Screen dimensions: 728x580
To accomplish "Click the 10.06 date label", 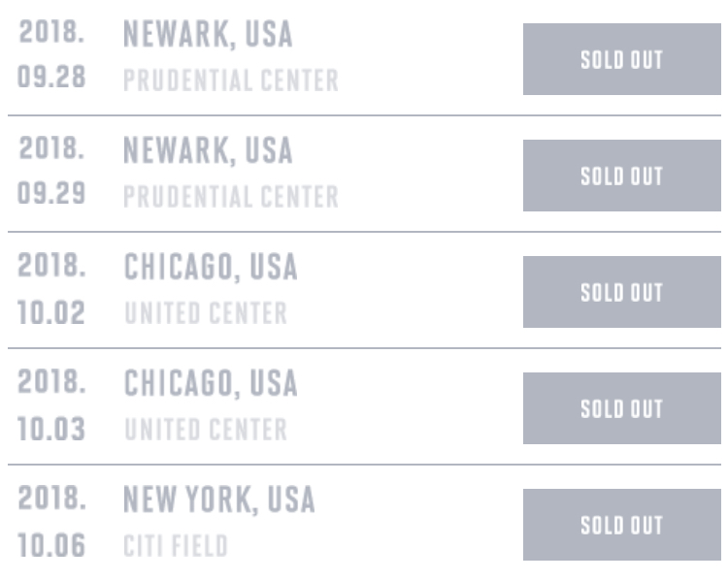I will point(51,546).
